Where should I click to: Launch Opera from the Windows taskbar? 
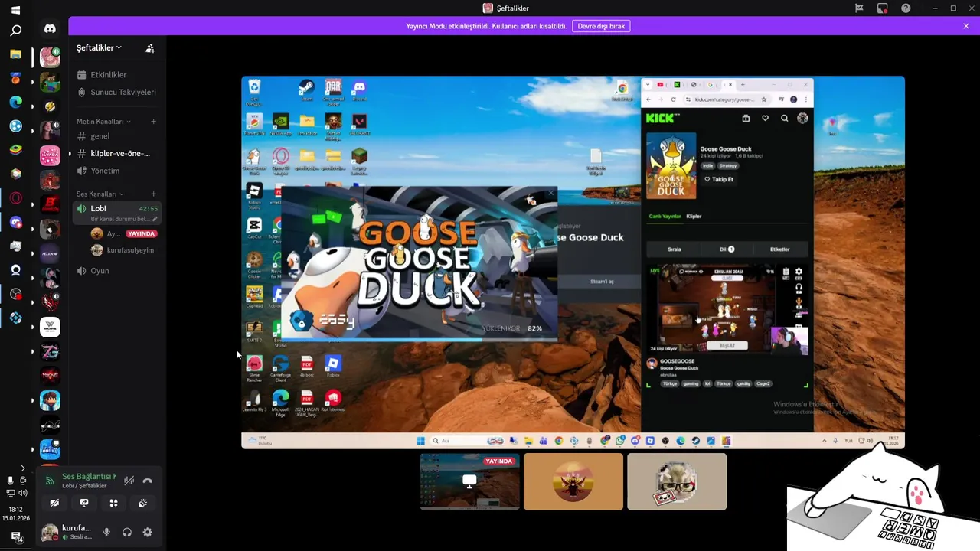(15, 198)
